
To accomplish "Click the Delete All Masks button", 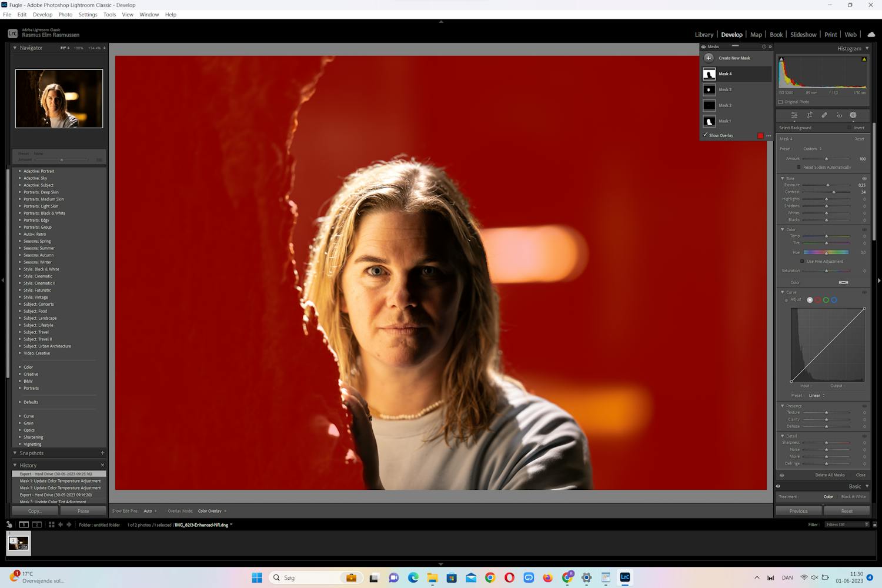I will [x=830, y=475].
